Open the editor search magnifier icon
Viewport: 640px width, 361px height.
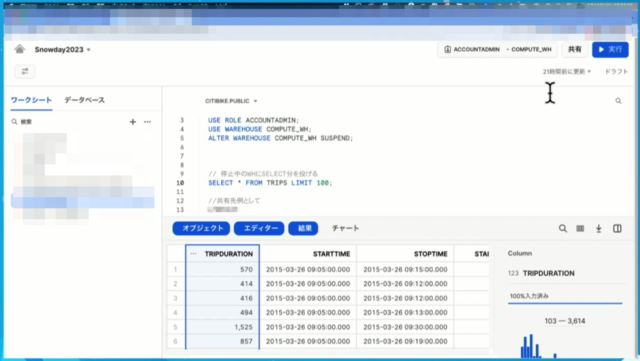click(x=618, y=101)
